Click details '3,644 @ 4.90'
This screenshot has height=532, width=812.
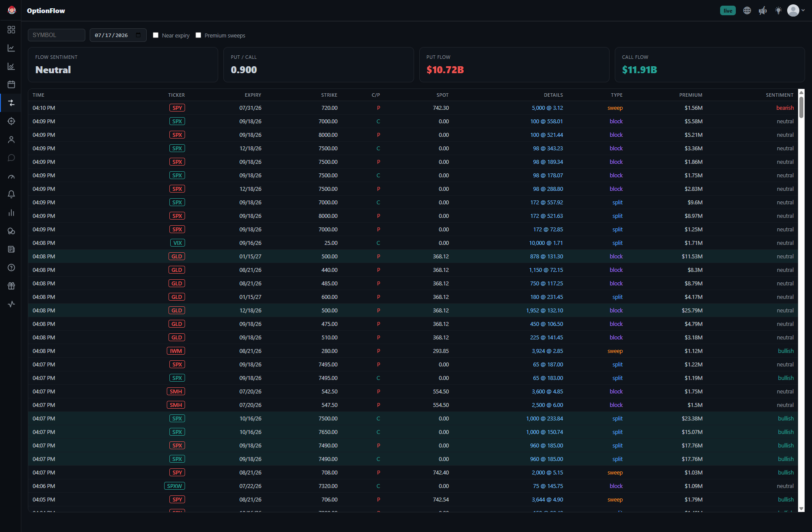pyautogui.click(x=547, y=499)
